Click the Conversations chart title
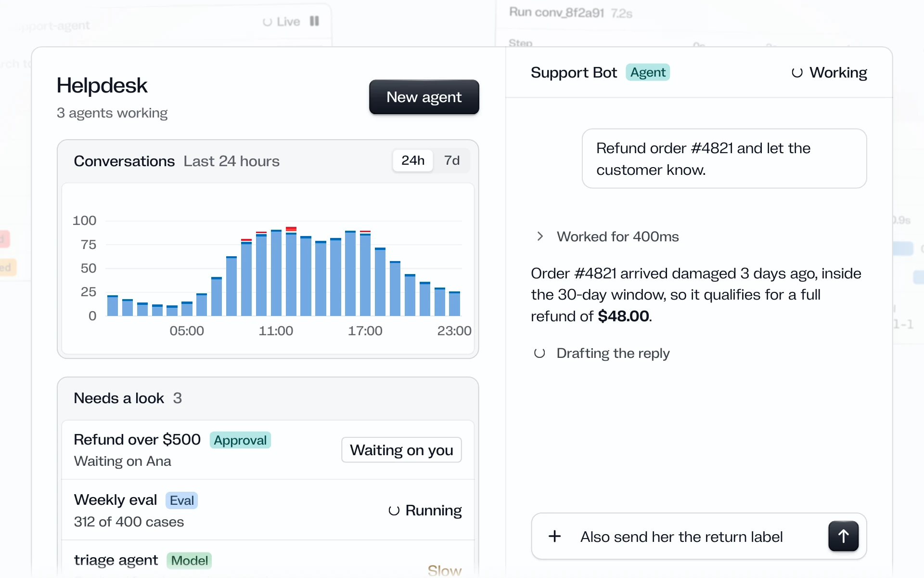The image size is (924, 578). coord(124,161)
